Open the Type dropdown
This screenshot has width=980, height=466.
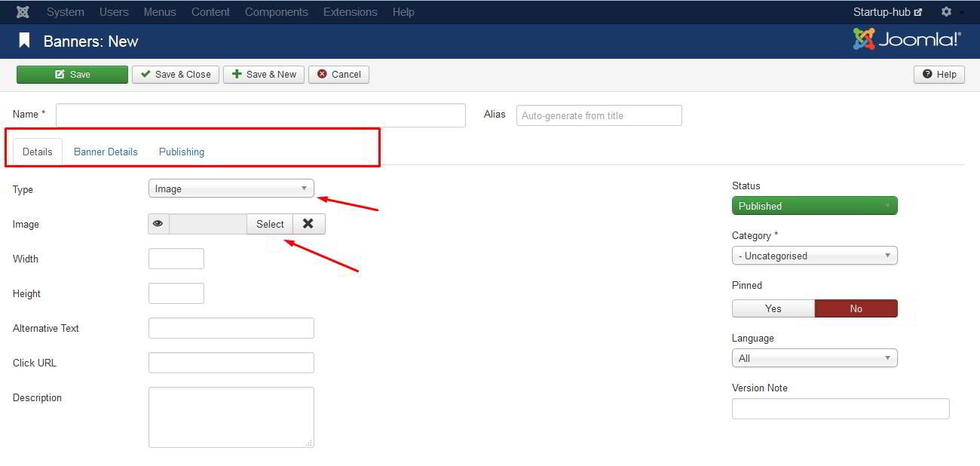click(x=231, y=188)
